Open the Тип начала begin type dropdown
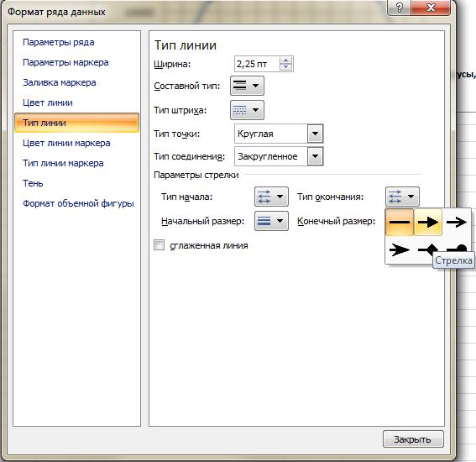Screen dimensions: 476x462 tap(271, 197)
